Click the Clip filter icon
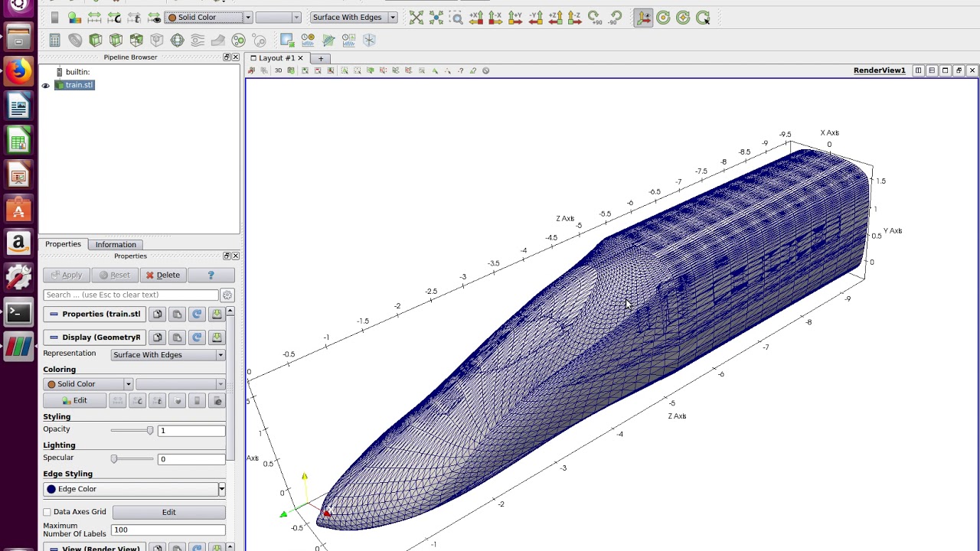The height and width of the screenshot is (551, 980). click(x=96, y=40)
